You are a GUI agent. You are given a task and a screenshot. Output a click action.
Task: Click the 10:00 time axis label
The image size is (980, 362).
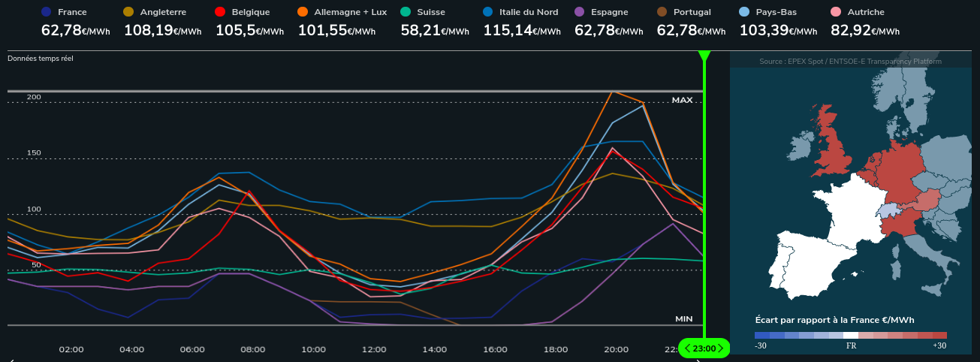pyautogui.click(x=314, y=349)
